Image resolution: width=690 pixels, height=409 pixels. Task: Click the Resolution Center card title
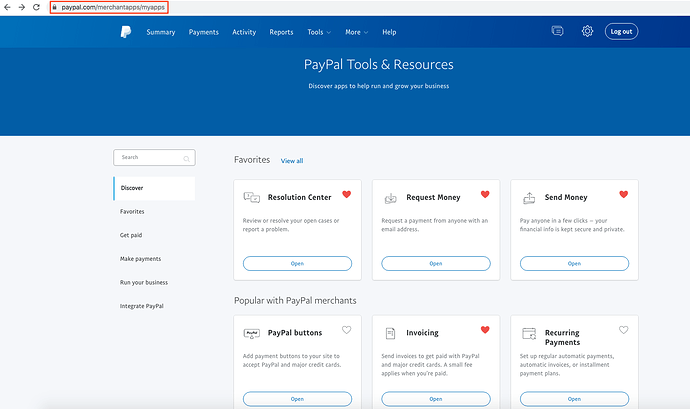pyautogui.click(x=299, y=197)
